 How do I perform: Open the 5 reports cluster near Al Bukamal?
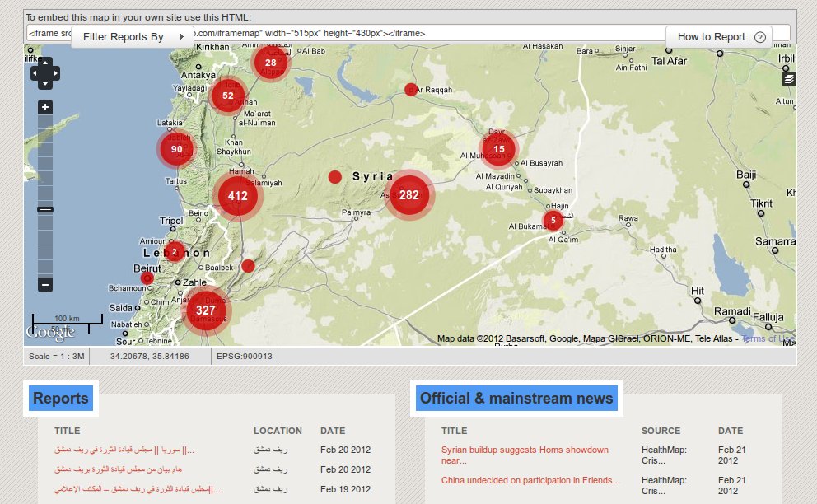click(553, 220)
